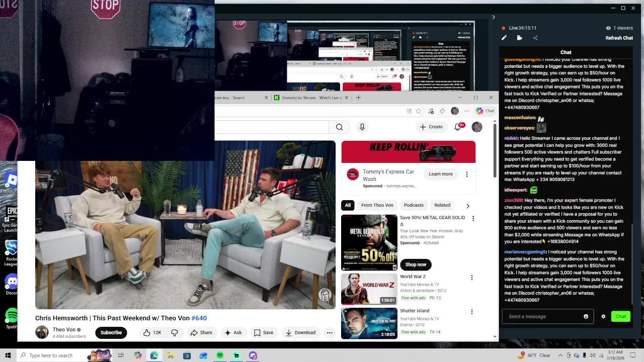Click Theo Von channel name link
Image resolution: width=644 pixels, height=362 pixels.
[x=64, y=330]
